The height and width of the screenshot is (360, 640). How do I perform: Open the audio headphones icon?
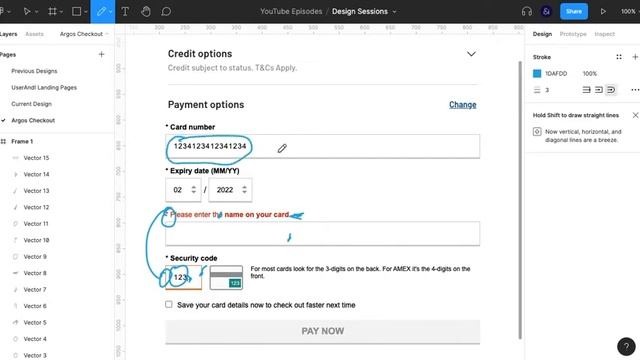[x=527, y=11]
